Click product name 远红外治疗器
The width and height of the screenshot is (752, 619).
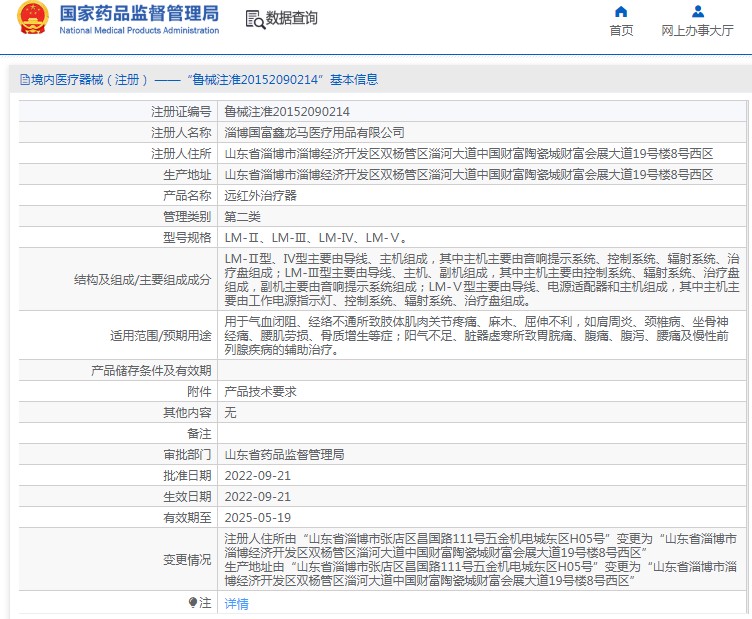(x=260, y=196)
